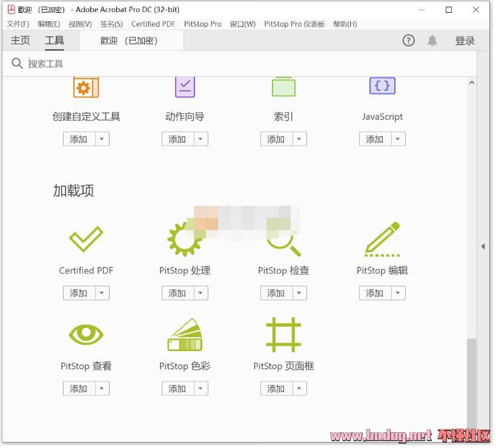Click the PitStop 页面框 label text
The height and width of the screenshot is (448, 496).
point(284,366)
